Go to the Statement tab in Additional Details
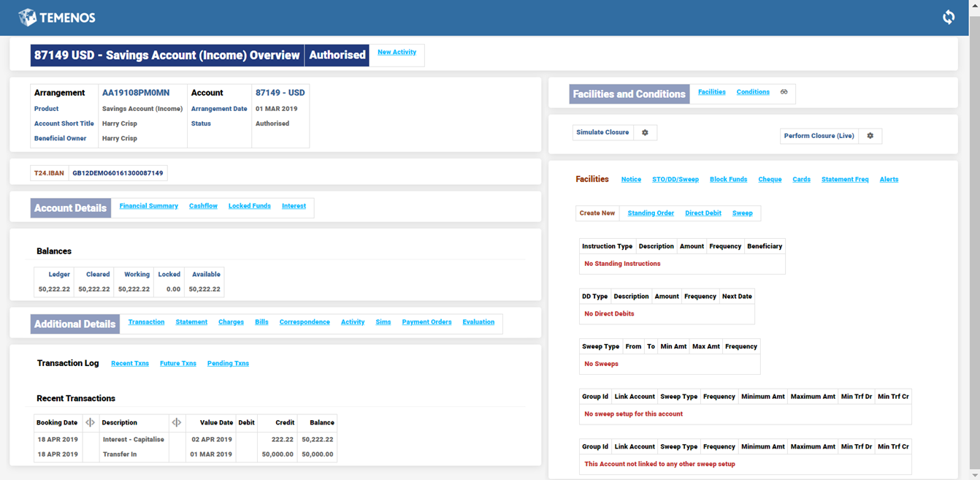980x480 pixels. coord(191,322)
